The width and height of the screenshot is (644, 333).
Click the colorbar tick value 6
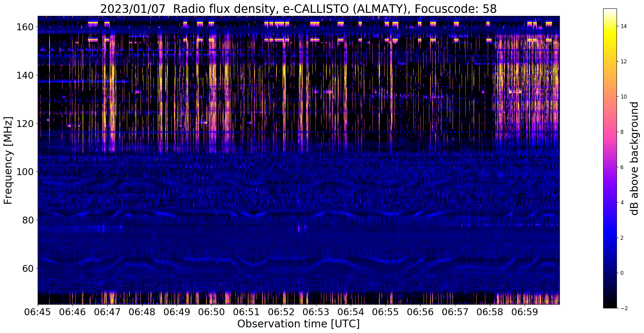622,167
